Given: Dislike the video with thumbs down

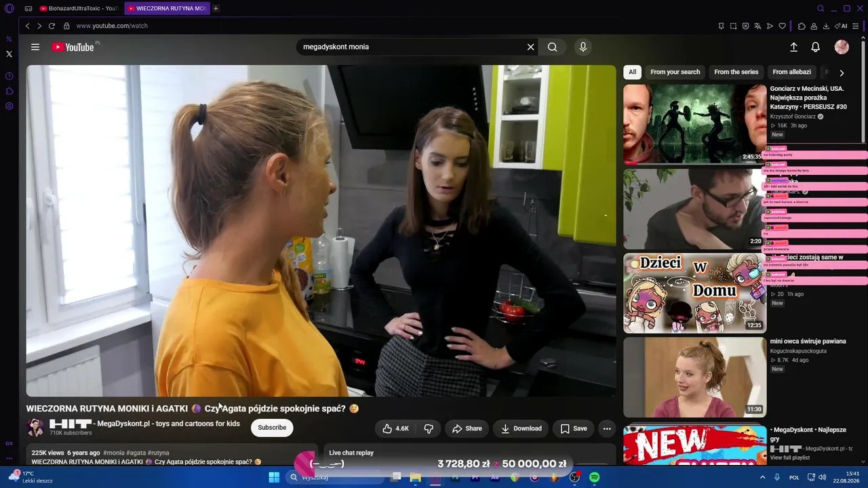Looking at the screenshot, I should [x=429, y=428].
